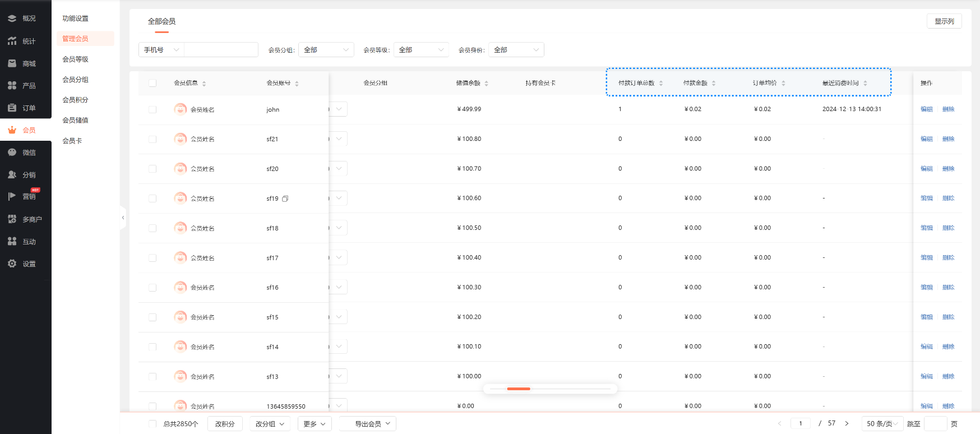Open the 会员积分 submenu item
The width and height of the screenshot is (980, 434).
pos(76,100)
